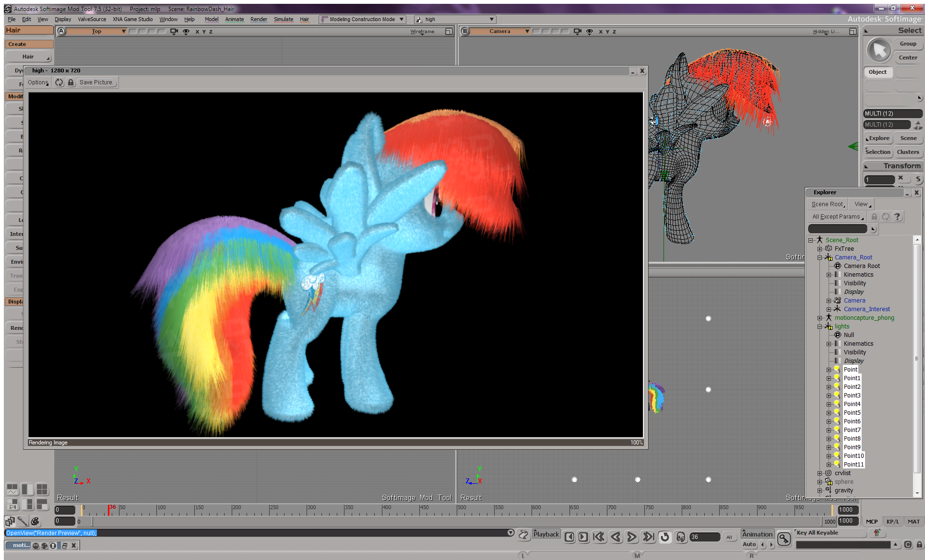Image resolution: width=925 pixels, height=560 pixels.
Task: Click the Save Picture button
Action: pyautogui.click(x=96, y=82)
